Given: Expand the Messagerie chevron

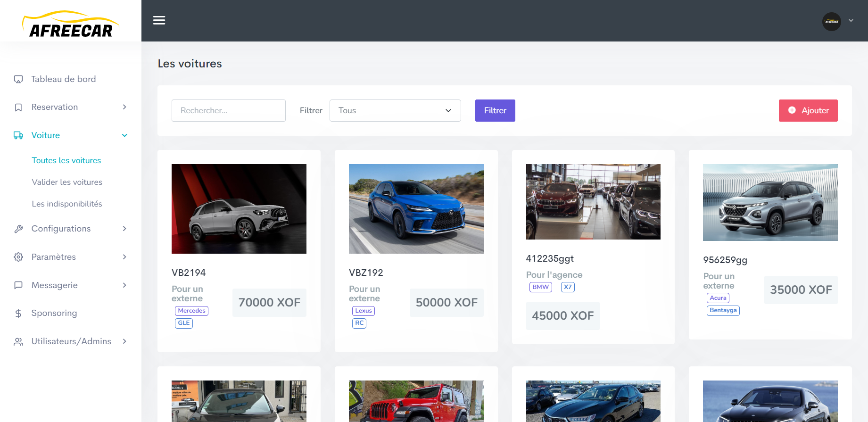Looking at the screenshot, I should tap(124, 285).
